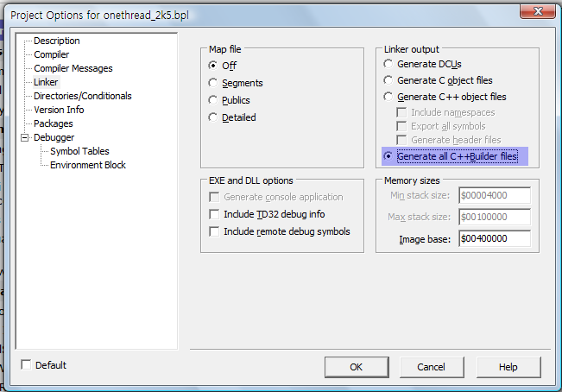Click into the Image base field
This screenshot has width=562, height=392.
[494, 238]
